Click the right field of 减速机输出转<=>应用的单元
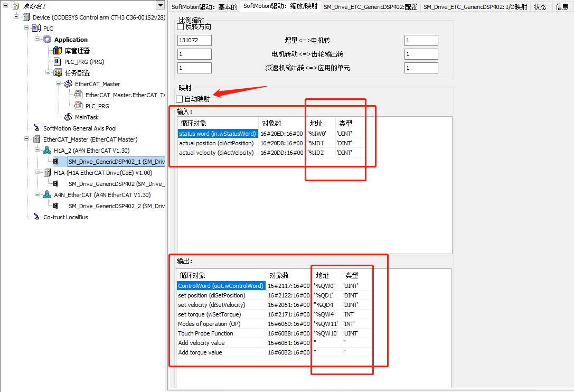The height and width of the screenshot is (392, 574). [x=421, y=68]
